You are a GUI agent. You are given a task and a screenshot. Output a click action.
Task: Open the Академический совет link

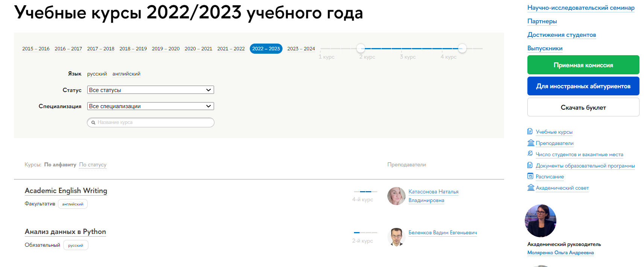pyautogui.click(x=562, y=188)
